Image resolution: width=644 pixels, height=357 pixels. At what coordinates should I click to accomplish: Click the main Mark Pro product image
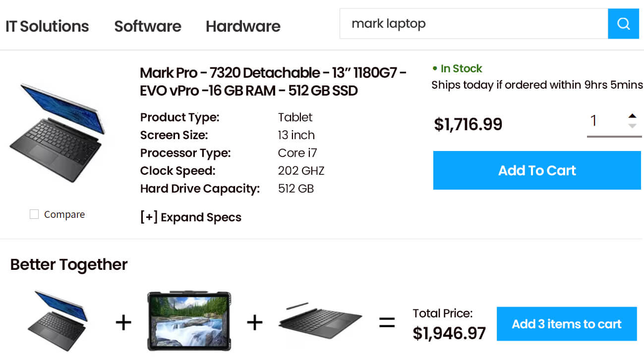[57, 133]
